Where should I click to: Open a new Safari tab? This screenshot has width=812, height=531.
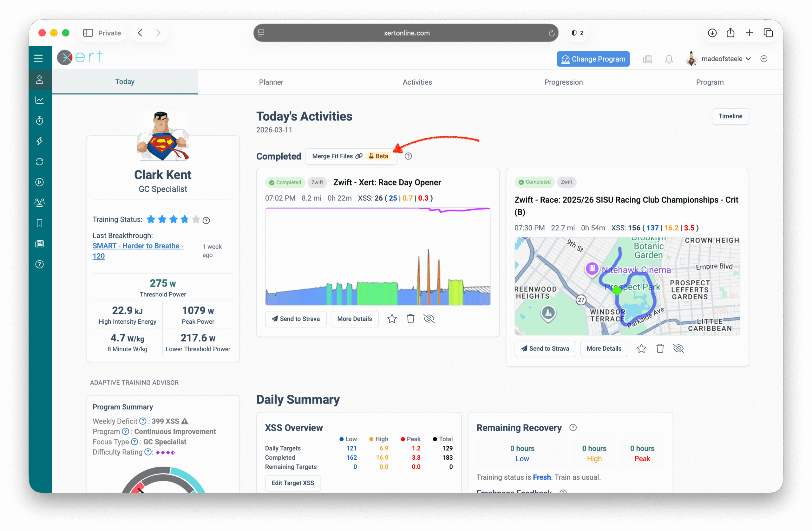click(x=749, y=33)
